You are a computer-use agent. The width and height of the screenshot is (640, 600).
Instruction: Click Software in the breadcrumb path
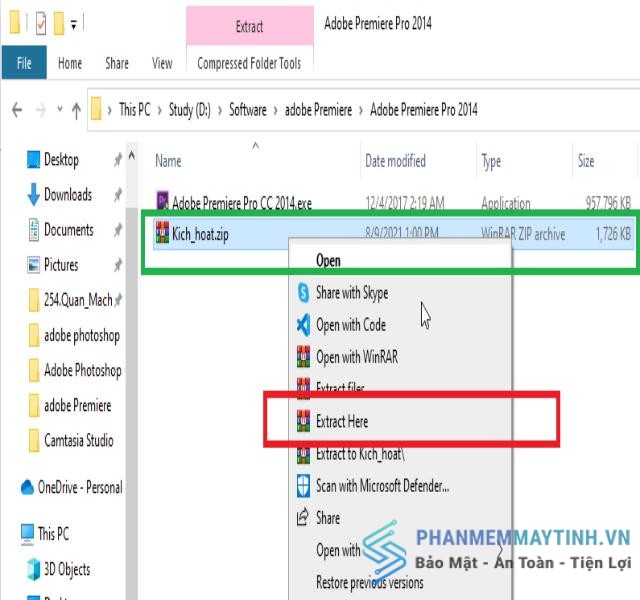[248, 109]
